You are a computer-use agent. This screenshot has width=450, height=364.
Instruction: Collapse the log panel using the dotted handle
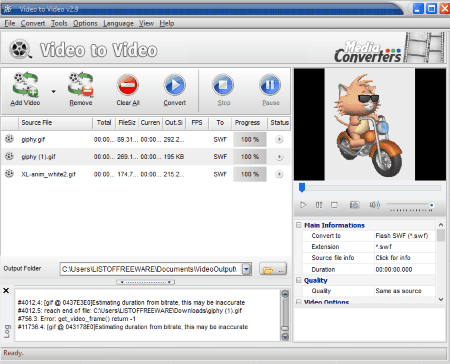145,282
